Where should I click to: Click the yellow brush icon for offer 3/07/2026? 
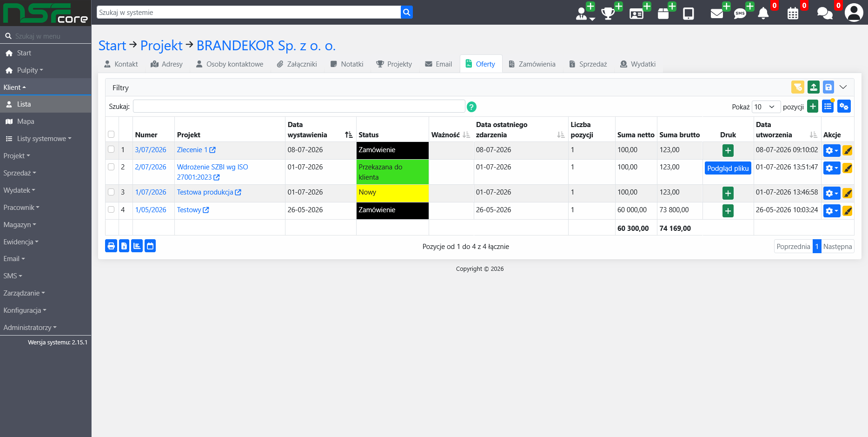point(848,151)
